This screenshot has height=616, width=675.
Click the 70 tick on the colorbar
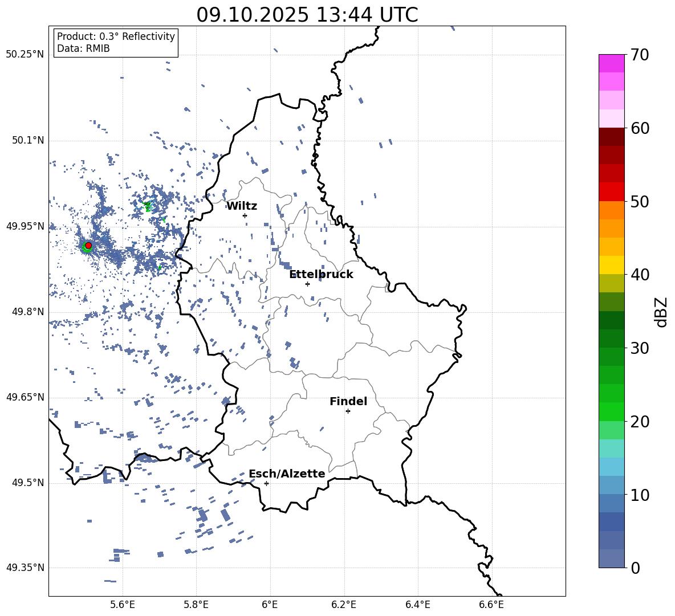(640, 55)
